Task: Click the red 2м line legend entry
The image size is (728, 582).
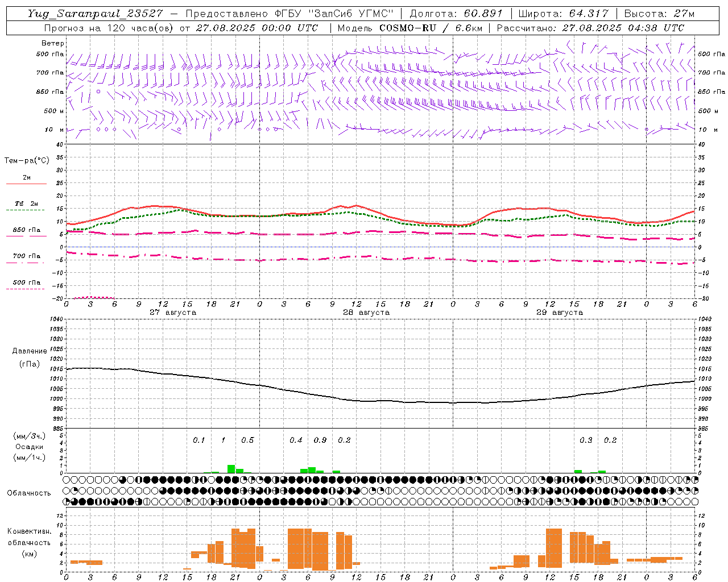Action: (26, 180)
